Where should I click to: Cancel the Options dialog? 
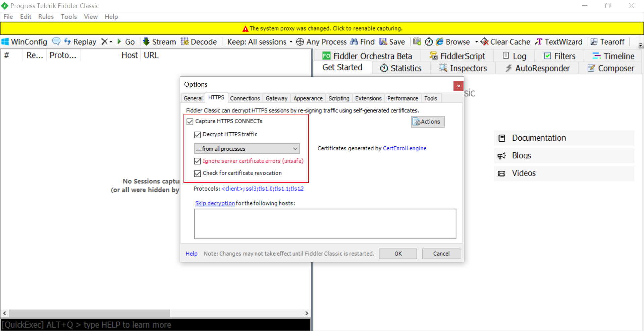coord(441,254)
